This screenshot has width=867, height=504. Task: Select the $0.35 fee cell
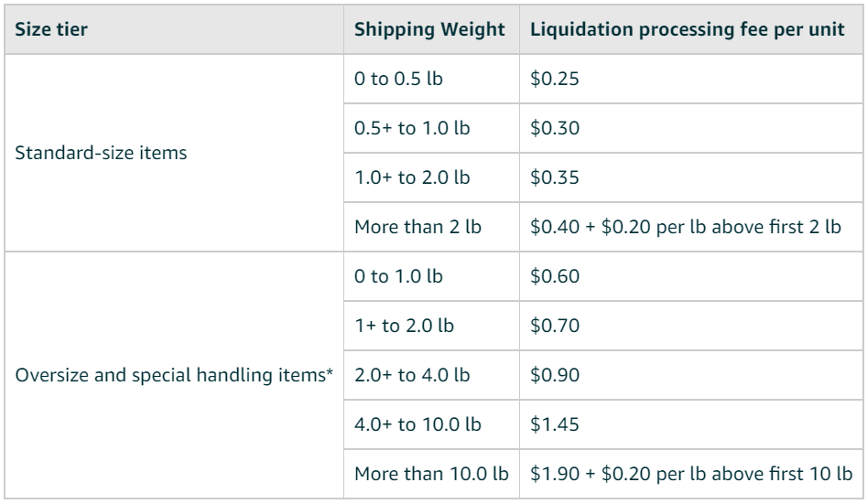(x=691, y=177)
